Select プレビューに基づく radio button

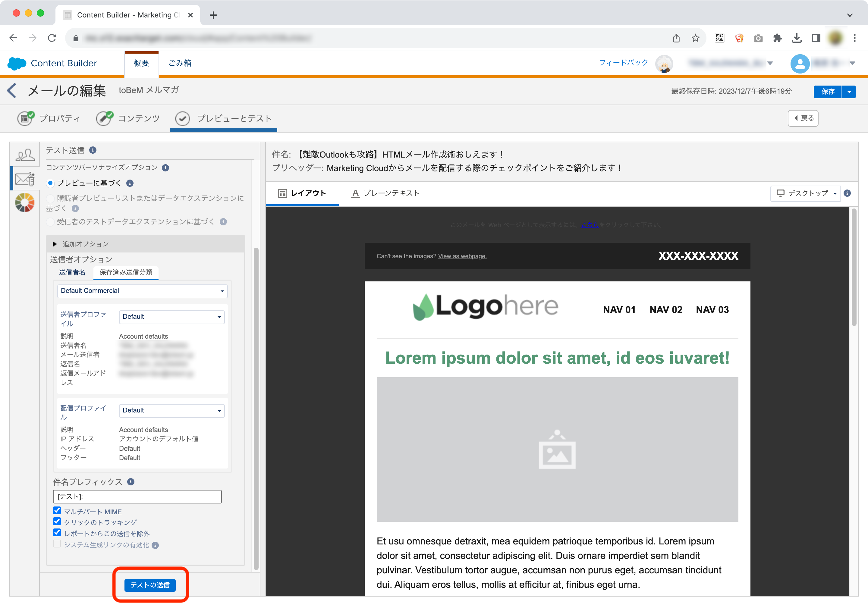(50, 183)
